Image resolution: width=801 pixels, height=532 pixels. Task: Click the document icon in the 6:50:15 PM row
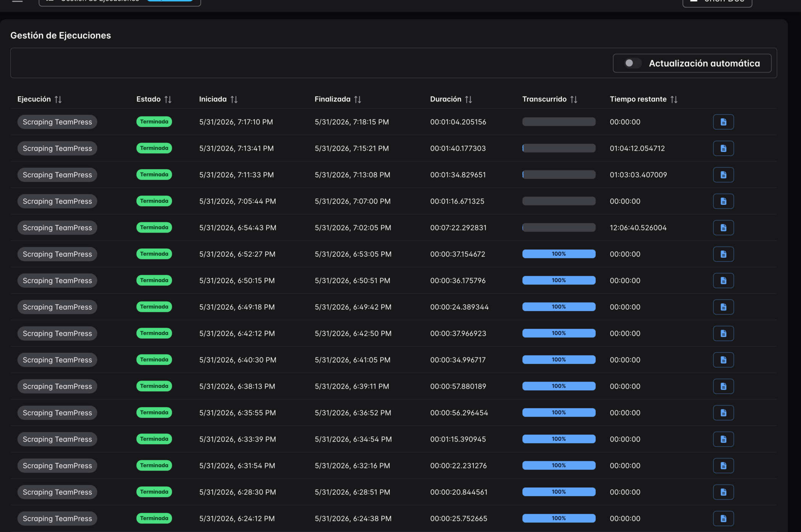pyautogui.click(x=723, y=281)
